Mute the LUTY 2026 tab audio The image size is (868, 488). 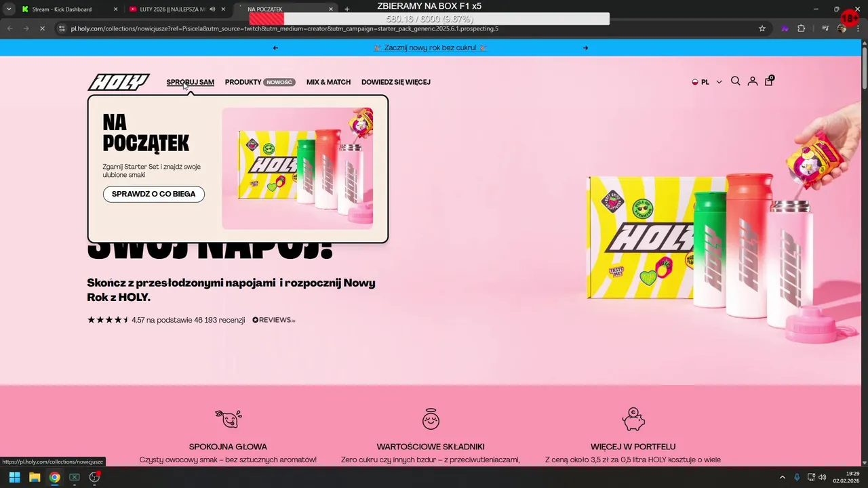click(212, 9)
